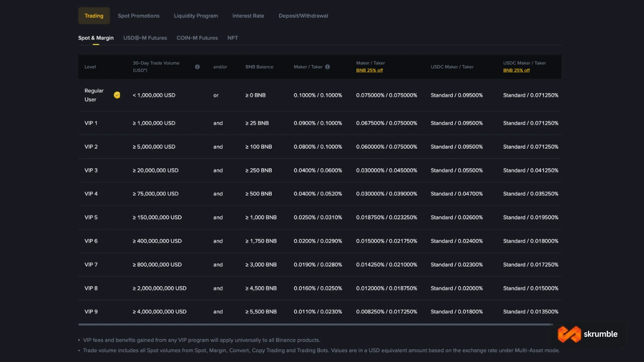Click the '≥ 5,000,000 USD' volume cell
This screenshot has width=644, height=362.
point(154,147)
